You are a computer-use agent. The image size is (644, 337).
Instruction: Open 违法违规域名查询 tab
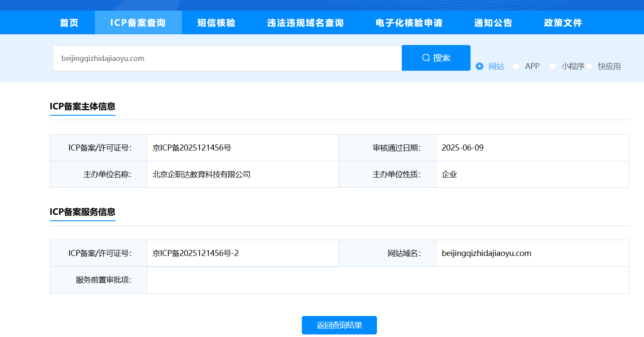point(305,23)
